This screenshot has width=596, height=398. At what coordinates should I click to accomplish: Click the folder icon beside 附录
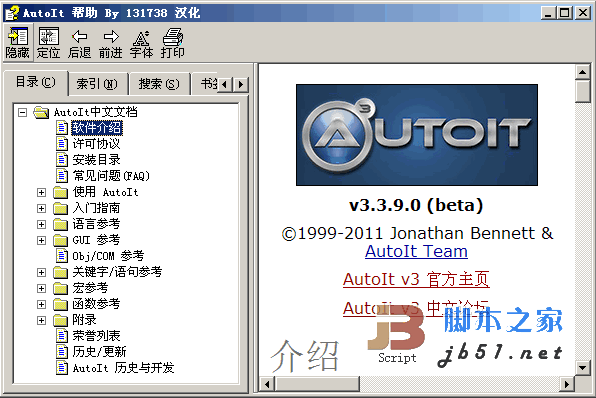(x=60, y=320)
